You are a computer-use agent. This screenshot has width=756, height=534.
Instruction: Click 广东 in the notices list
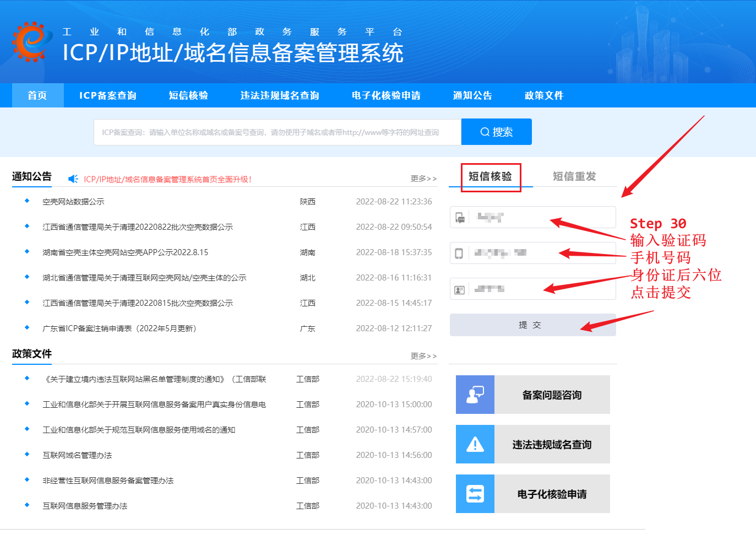(x=308, y=328)
